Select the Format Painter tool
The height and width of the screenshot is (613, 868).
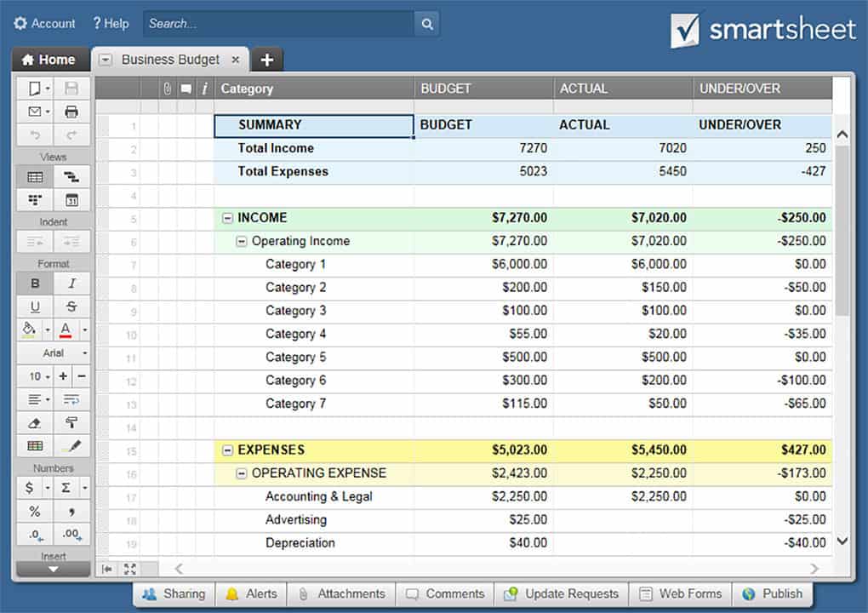[71, 422]
